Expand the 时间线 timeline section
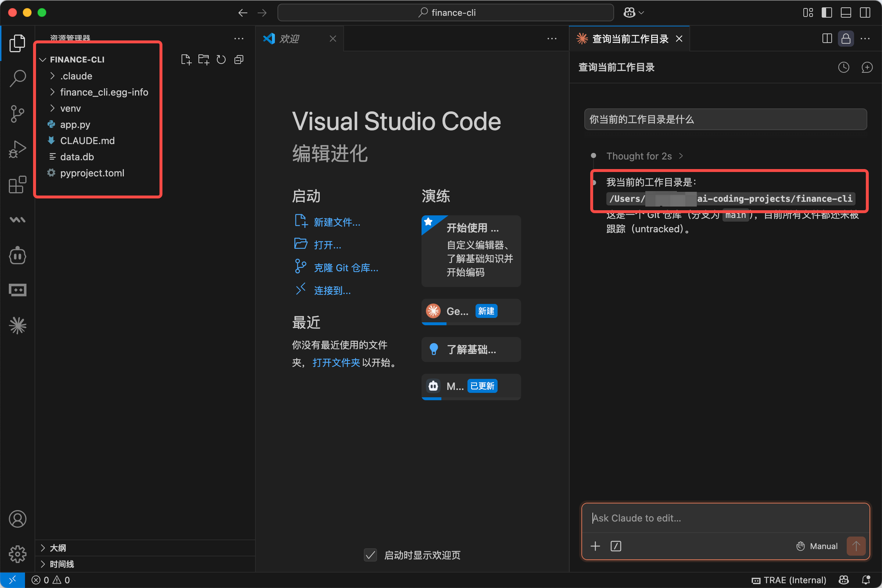This screenshot has width=882, height=588. [x=145, y=564]
